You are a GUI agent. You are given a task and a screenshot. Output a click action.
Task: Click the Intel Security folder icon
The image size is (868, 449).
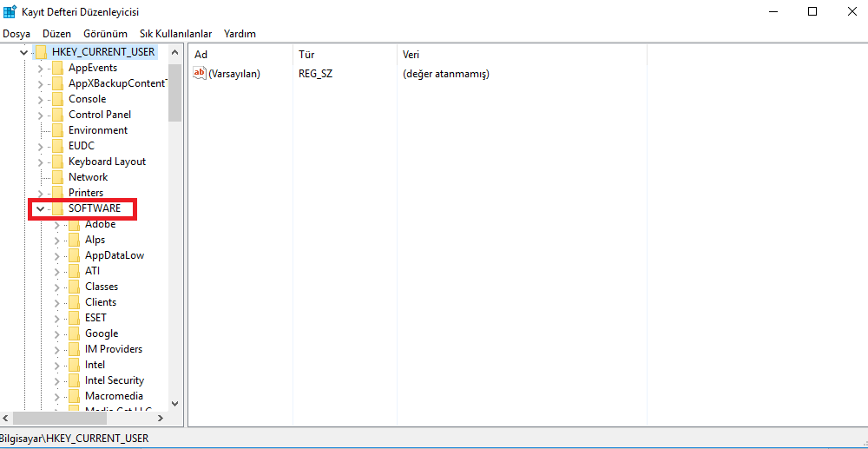click(x=74, y=380)
